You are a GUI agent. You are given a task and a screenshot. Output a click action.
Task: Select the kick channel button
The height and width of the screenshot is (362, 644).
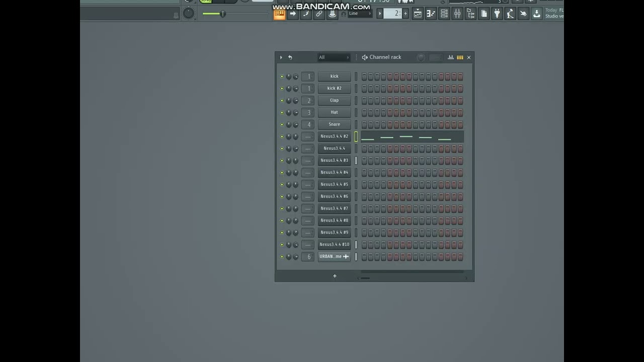[x=334, y=76]
